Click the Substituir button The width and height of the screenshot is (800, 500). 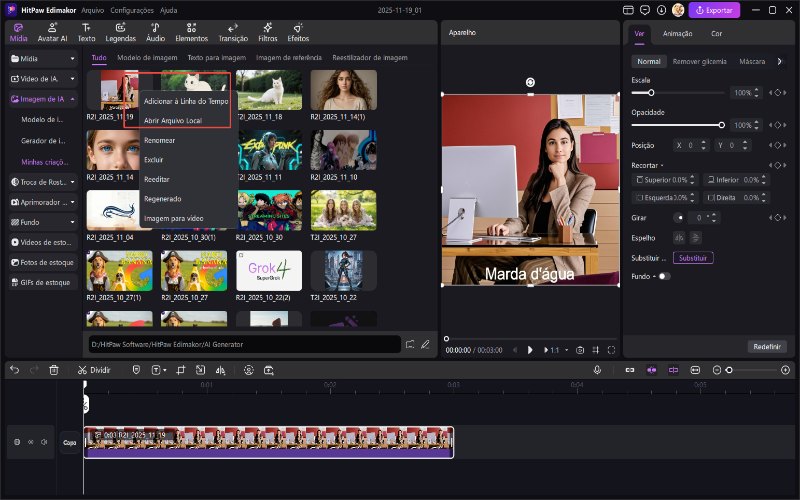[x=692, y=257]
